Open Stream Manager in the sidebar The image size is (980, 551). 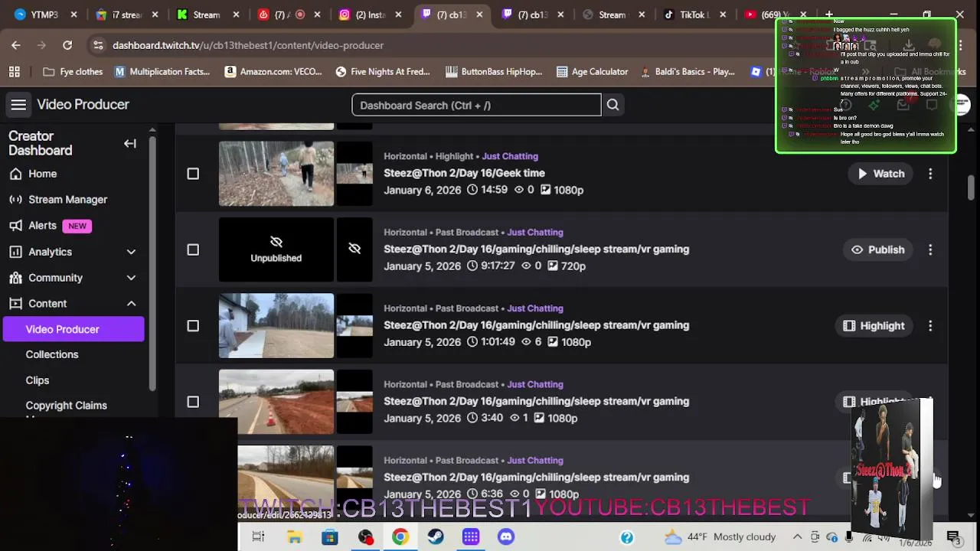point(67,200)
